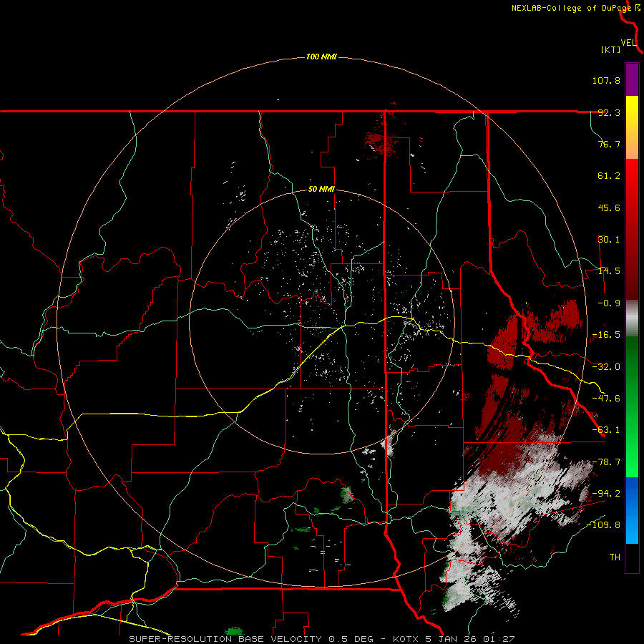
Task: Click the 61.2 legend value
Action: (x=609, y=176)
